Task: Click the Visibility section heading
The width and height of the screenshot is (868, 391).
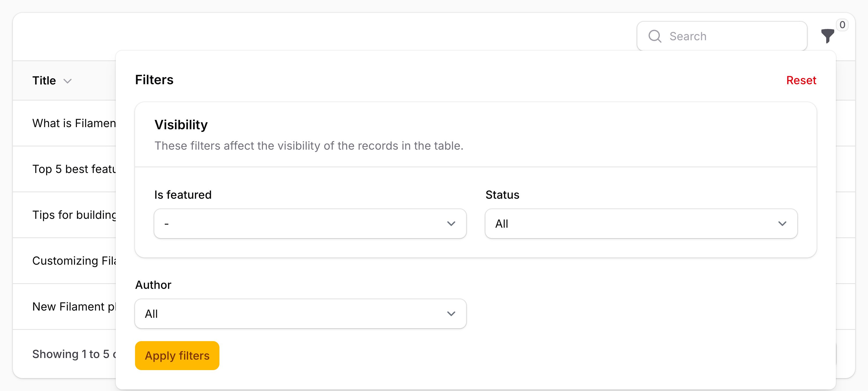Action: pyautogui.click(x=181, y=125)
